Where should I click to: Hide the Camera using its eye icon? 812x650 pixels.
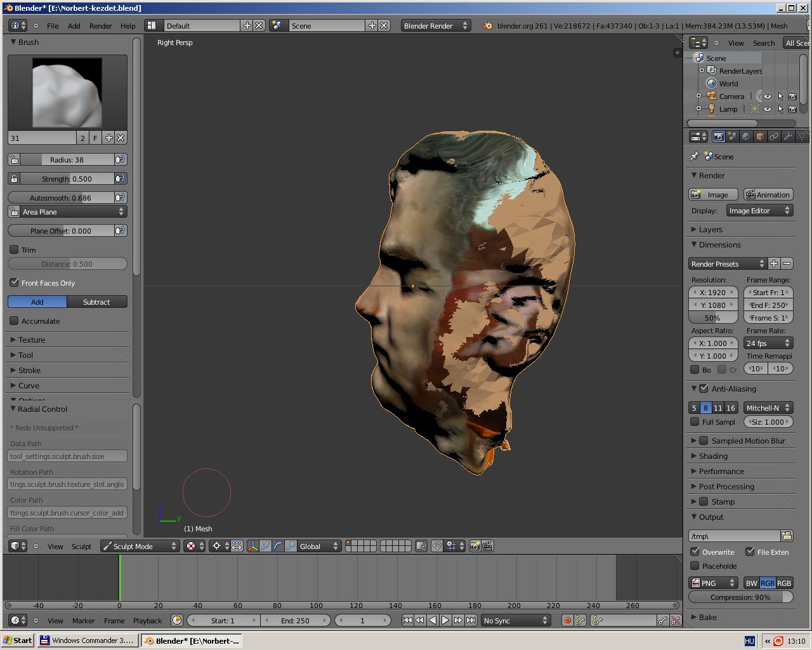[x=768, y=96]
